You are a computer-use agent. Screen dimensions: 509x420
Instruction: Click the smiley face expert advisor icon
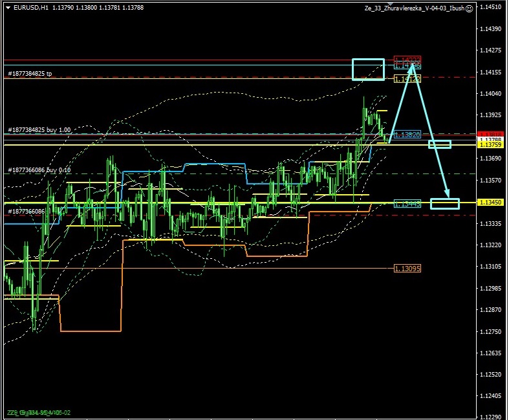point(470,8)
